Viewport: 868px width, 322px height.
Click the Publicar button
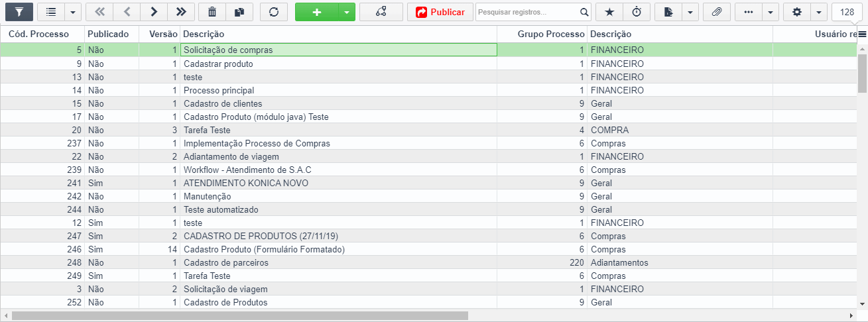click(x=440, y=12)
